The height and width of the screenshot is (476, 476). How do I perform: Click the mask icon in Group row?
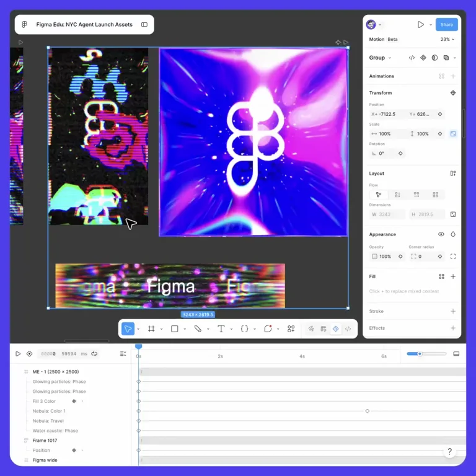pos(434,58)
